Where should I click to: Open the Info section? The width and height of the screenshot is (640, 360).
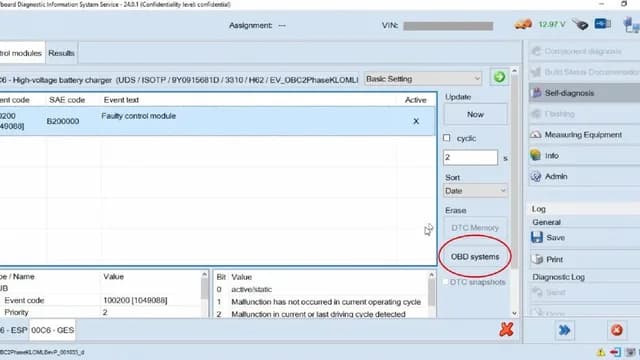pos(584,156)
